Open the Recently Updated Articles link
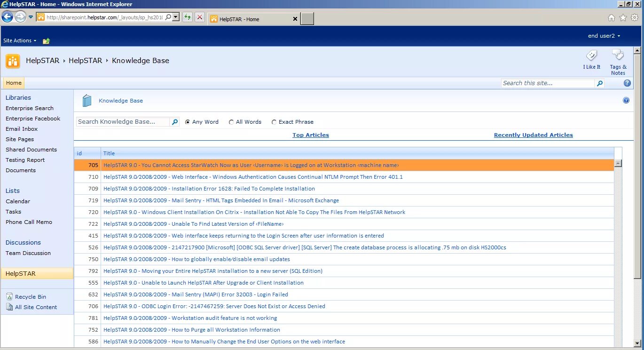Screen dimensions: 644x350 point(534,135)
